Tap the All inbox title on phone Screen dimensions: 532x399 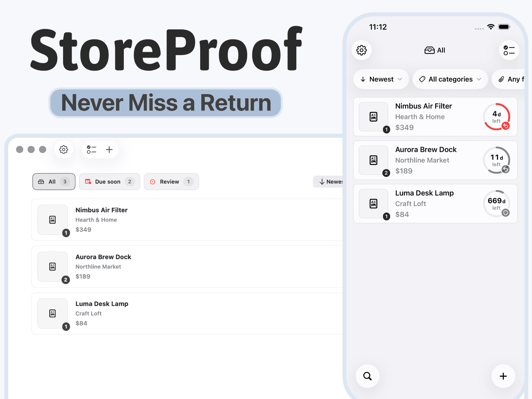(x=435, y=50)
